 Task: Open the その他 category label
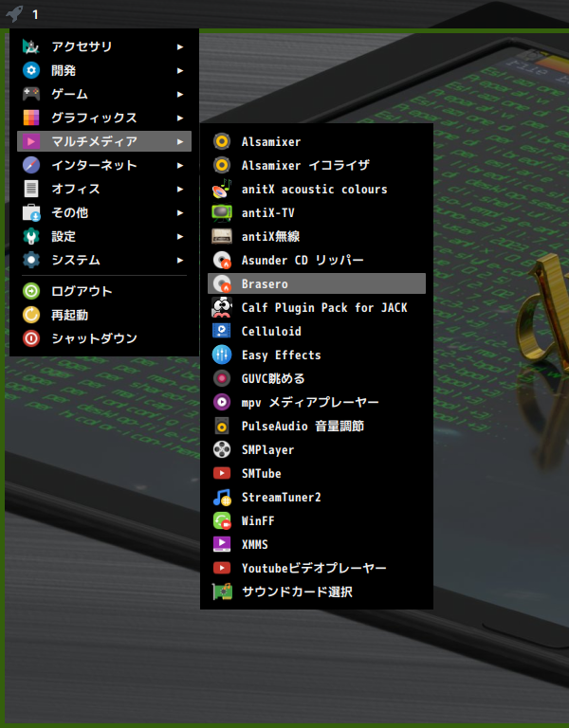(x=69, y=212)
